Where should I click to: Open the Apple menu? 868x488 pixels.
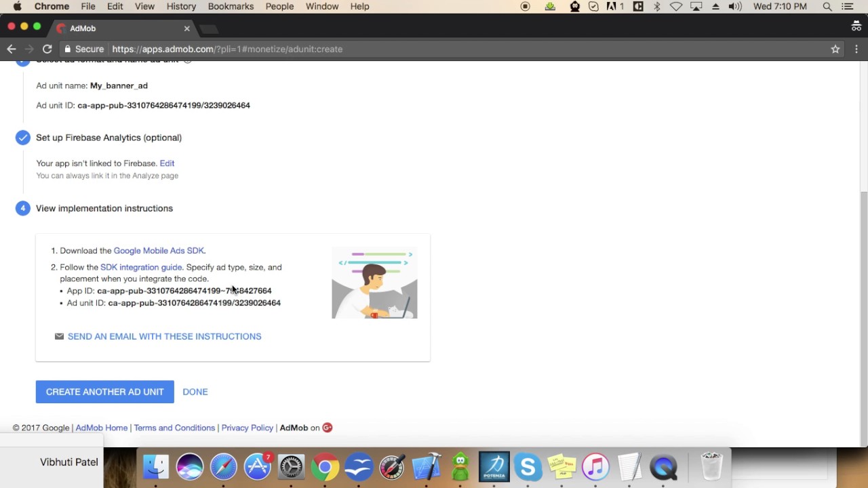click(x=17, y=7)
